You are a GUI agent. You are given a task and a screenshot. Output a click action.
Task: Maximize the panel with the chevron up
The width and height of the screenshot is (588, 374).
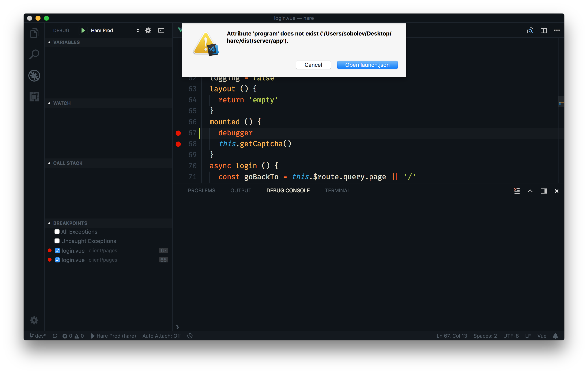(530, 191)
